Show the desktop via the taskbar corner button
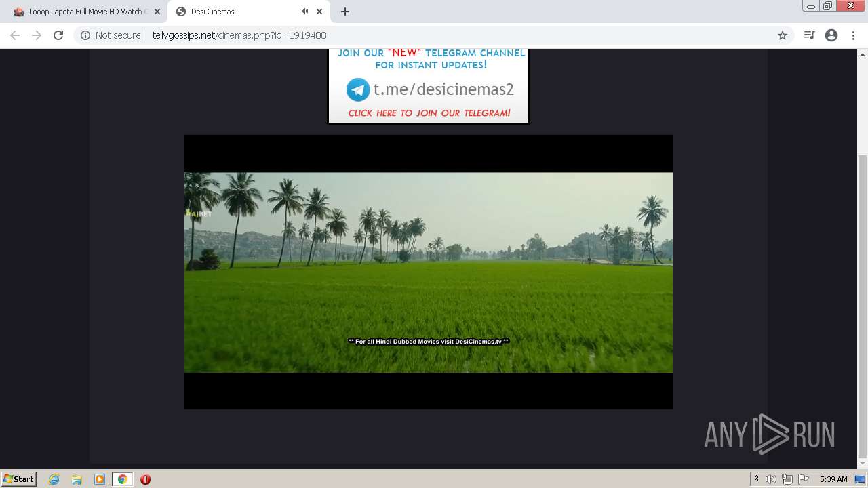The width and height of the screenshot is (868, 488). pyautogui.click(x=861, y=479)
